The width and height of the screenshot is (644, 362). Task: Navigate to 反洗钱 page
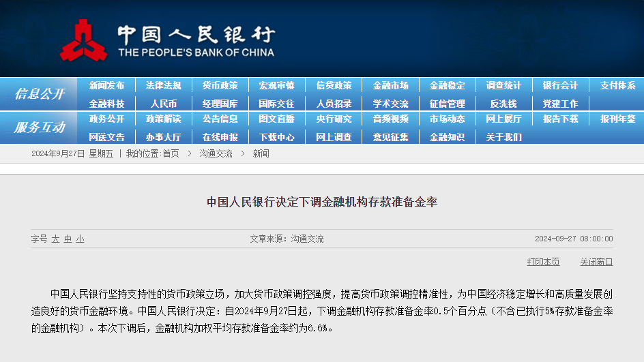(x=503, y=104)
